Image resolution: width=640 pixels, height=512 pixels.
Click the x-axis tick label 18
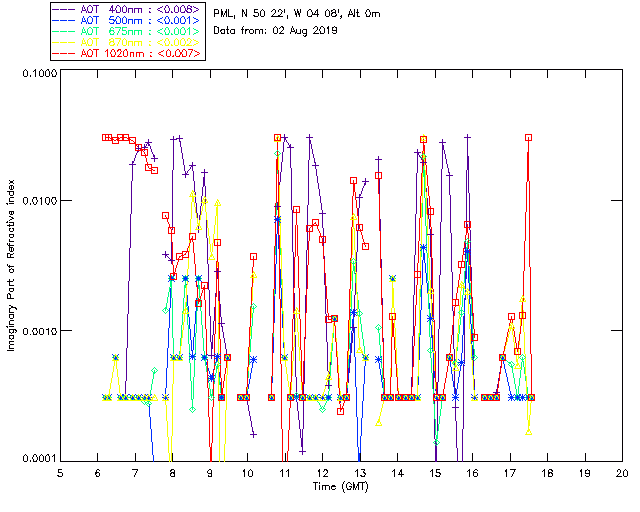[x=547, y=473]
